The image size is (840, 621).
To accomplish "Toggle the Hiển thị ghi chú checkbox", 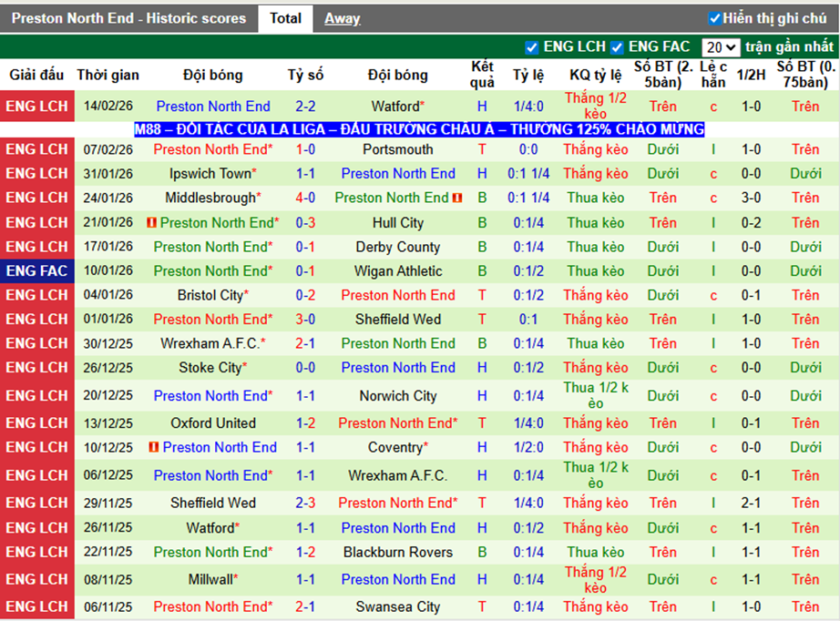I will pyautogui.click(x=714, y=19).
